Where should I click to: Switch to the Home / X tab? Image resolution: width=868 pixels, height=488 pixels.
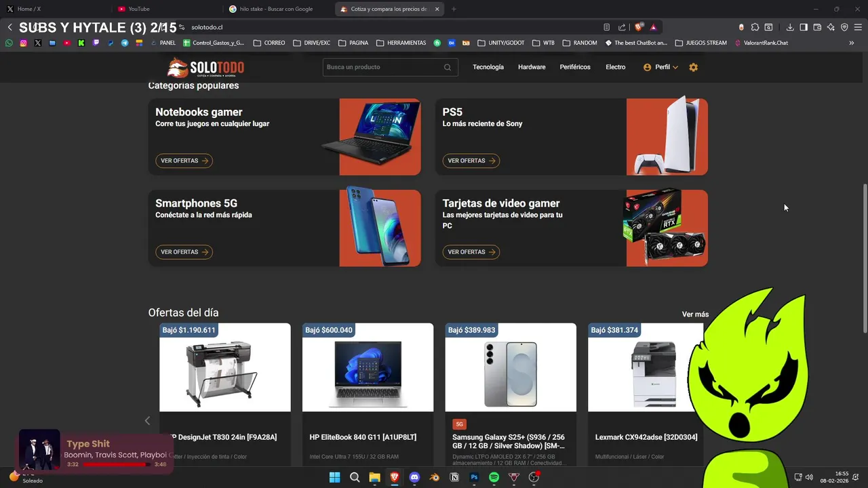click(x=56, y=9)
